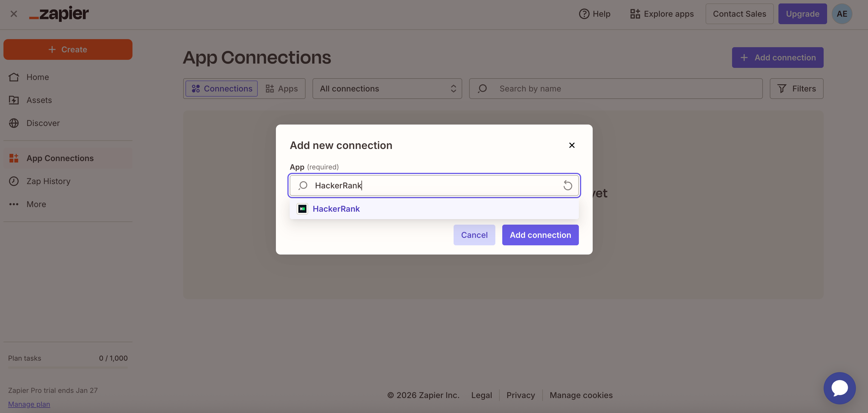Click the reset icon in app search field
Image resolution: width=868 pixels, height=413 pixels.
567,186
